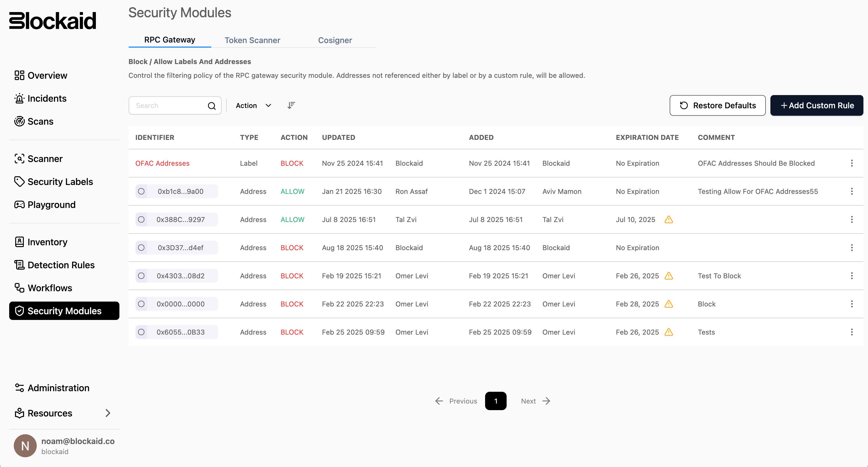Image resolution: width=868 pixels, height=467 pixels.
Task: Open the Playground section
Action: pos(44,204)
